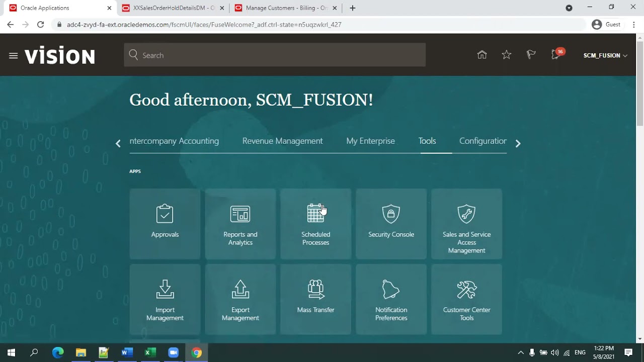644x362 pixels.
Task: Open network status in tray
Action: [x=567, y=352]
